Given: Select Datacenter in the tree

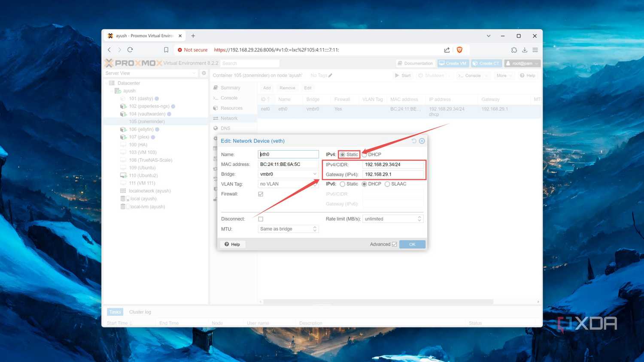Looking at the screenshot, I should coord(128,83).
